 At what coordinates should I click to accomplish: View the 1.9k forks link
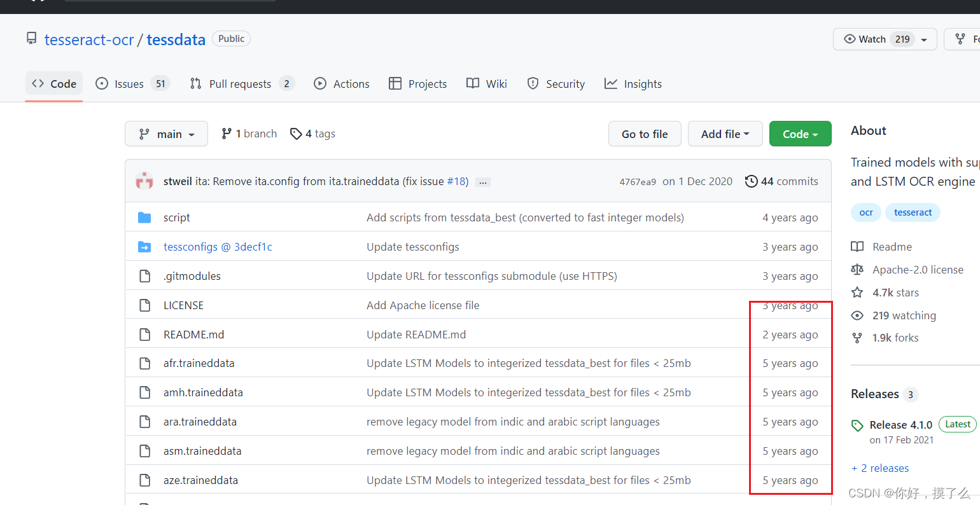point(885,338)
